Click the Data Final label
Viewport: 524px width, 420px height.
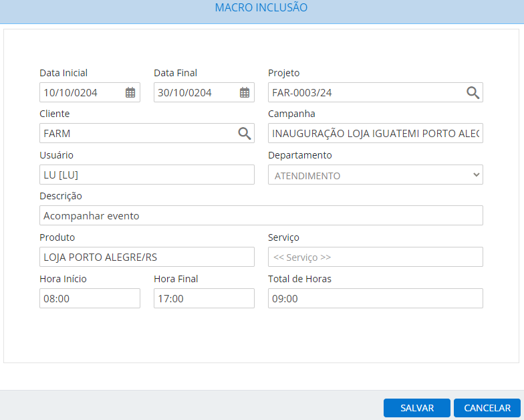(x=175, y=73)
